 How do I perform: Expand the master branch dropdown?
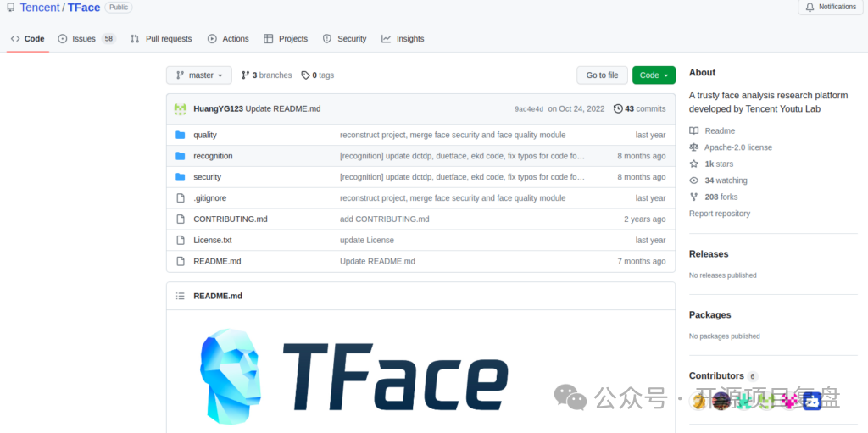tap(199, 75)
